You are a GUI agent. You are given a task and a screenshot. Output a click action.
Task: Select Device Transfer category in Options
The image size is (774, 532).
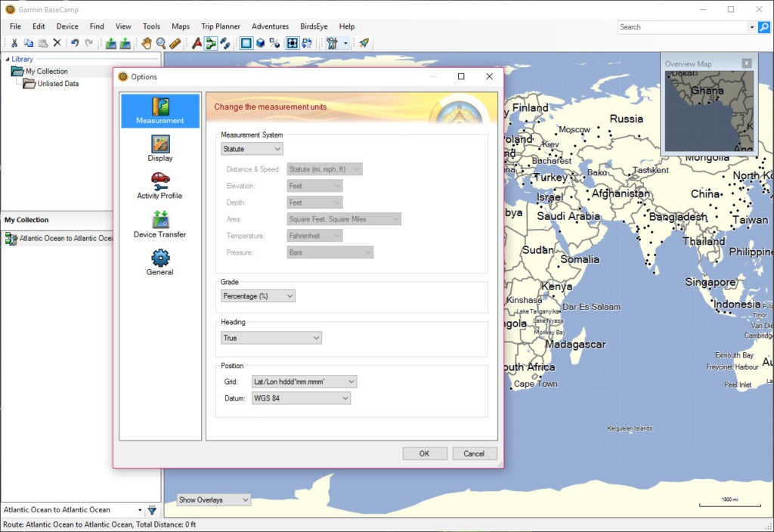(x=160, y=224)
